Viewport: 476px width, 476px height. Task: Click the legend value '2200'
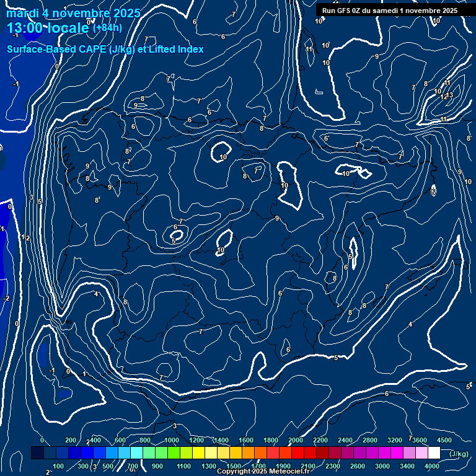click(320, 440)
